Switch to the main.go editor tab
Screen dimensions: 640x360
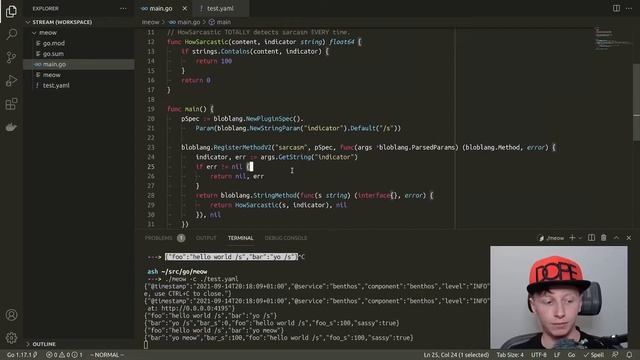[160, 8]
